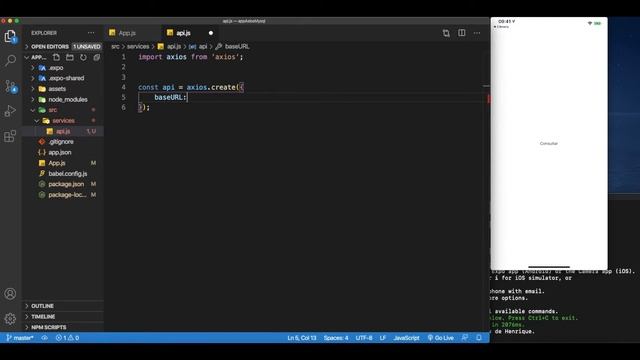The image size is (640, 360).
Task: Click unsaved dot on api.js tab
Action: click(x=211, y=33)
